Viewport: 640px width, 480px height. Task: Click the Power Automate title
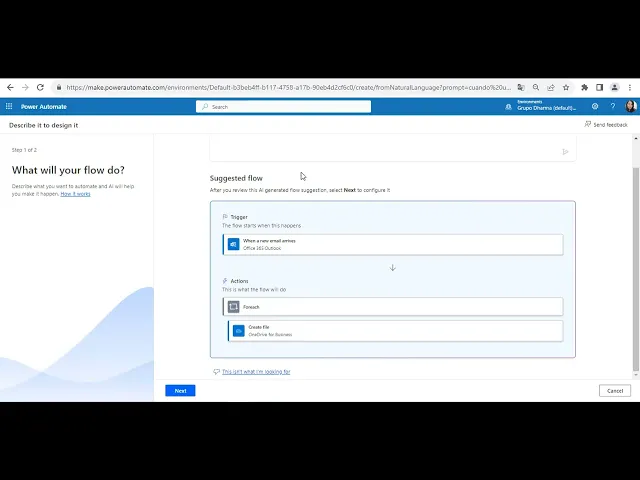click(x=44, y=107)
